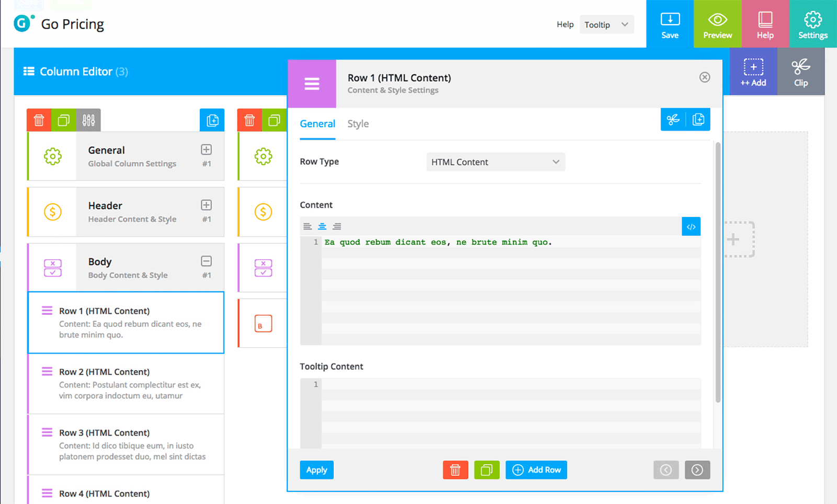This screenshot has width=837, height=504.
Task: Go to the next row with right arrow
Action: (x=697, y=470)
